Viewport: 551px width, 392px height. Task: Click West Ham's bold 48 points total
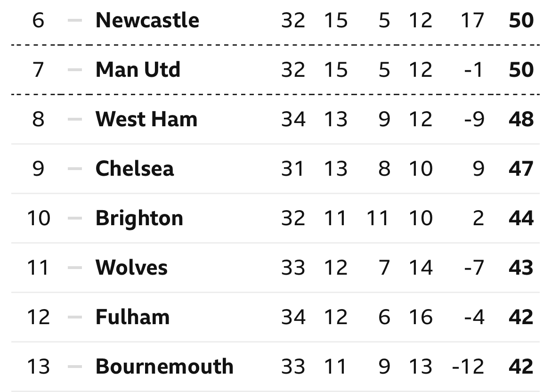[x=521, y=119]
